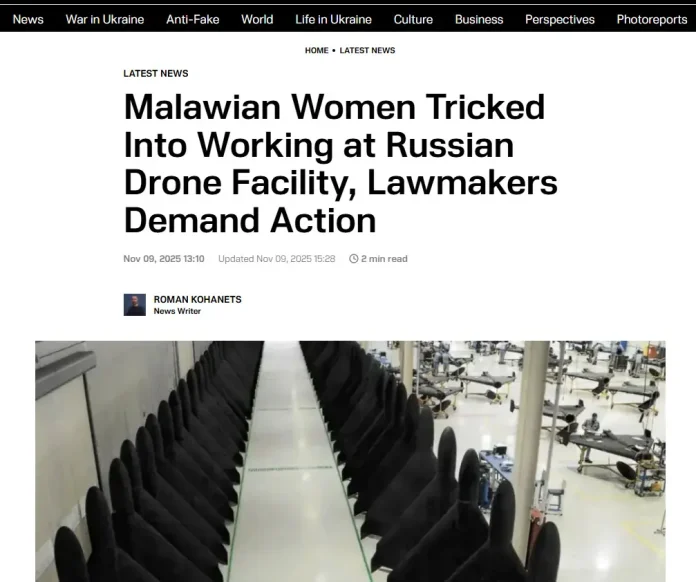Click the article headline text
This screenshot has height=582, width=696.
(340, 163)
